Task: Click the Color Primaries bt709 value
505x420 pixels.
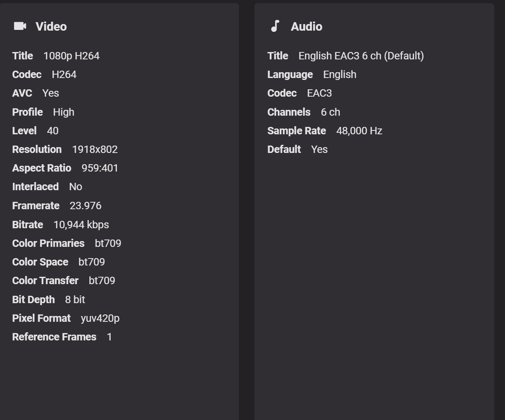Action: coord(108,243)
